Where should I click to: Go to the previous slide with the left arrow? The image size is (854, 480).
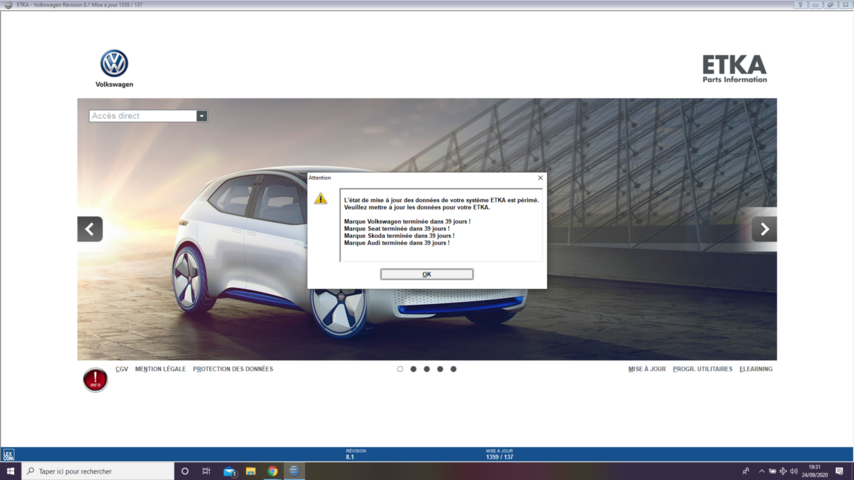90,229
